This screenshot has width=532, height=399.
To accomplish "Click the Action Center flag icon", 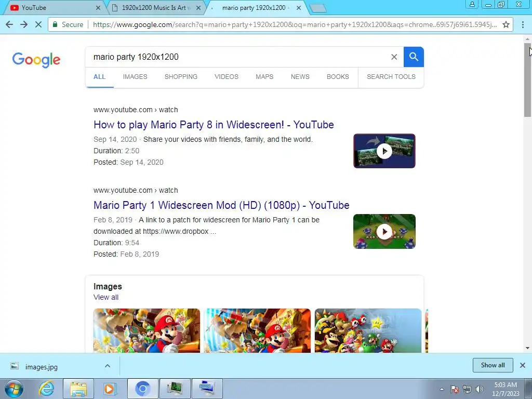I will pyautogui.click(x=455, y=389).
